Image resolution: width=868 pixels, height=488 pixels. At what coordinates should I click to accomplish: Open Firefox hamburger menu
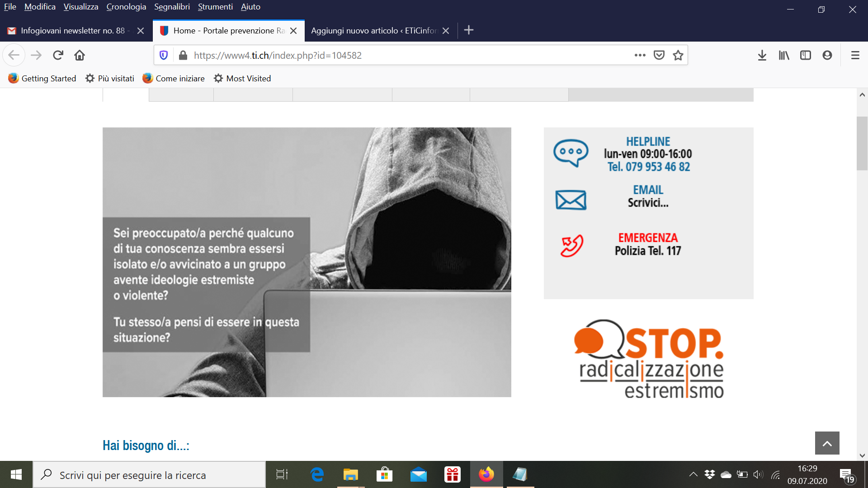[855, 55]
